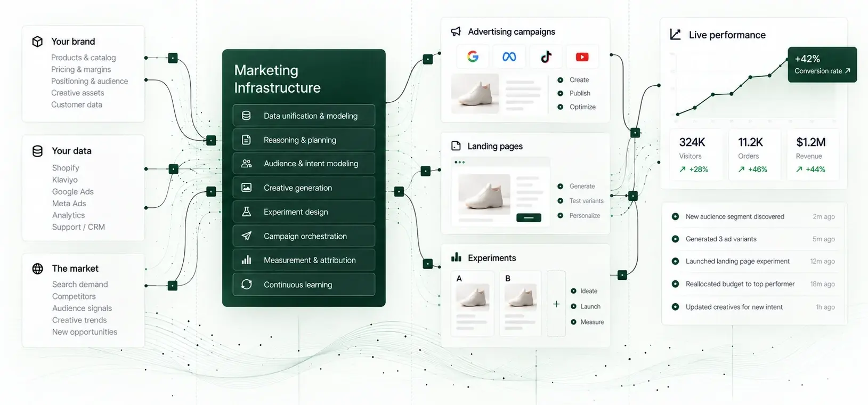Click the Your data database icon
The image size is (868, 405).
pos(37,151)
